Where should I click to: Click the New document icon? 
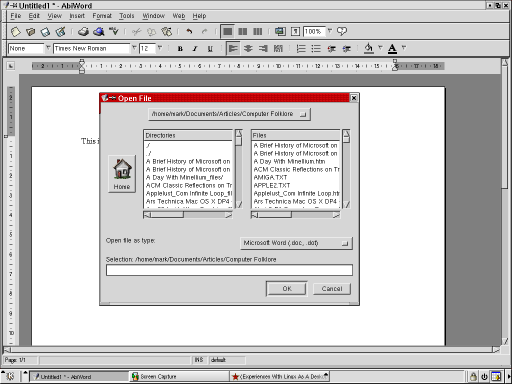click(15, 32)
